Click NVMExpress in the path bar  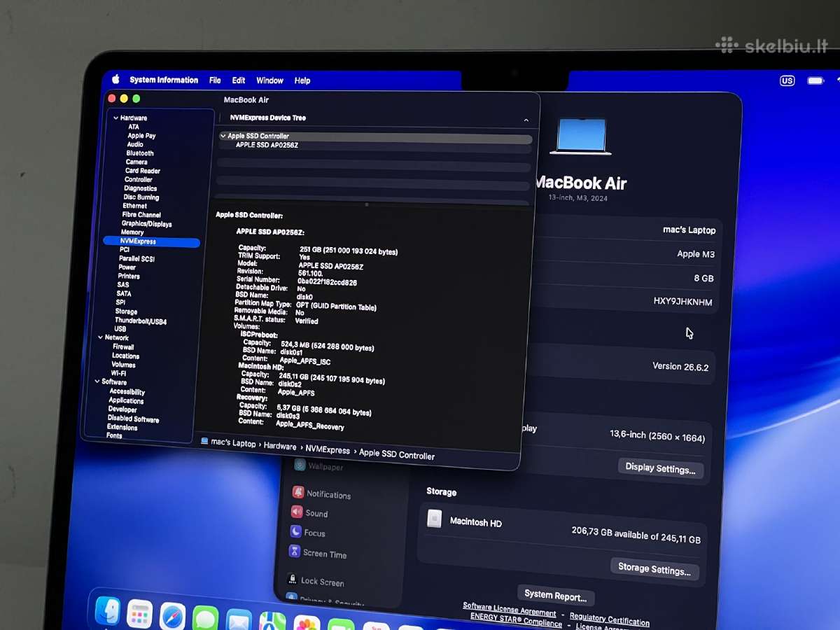(x=328, y=449)
